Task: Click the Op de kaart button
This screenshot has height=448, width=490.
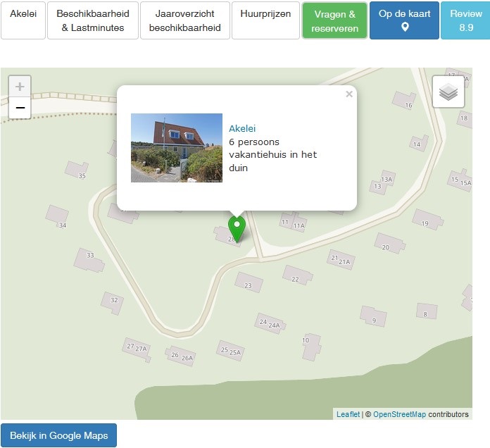Action: coord(404,20)
